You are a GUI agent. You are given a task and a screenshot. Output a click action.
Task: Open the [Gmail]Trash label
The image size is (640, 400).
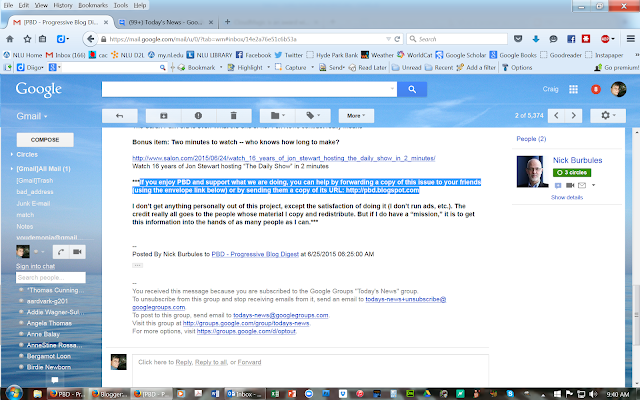35,180
